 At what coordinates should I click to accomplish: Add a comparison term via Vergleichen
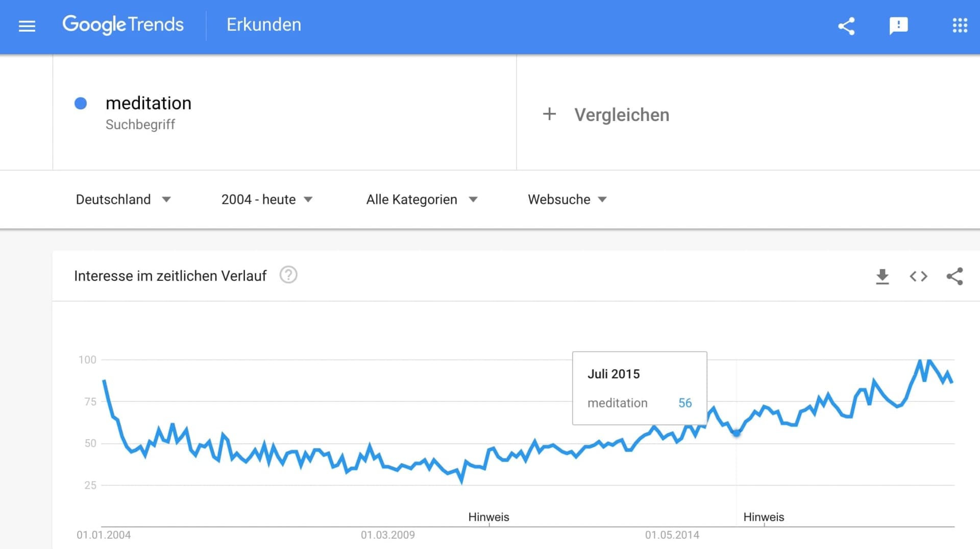point(622,114)
